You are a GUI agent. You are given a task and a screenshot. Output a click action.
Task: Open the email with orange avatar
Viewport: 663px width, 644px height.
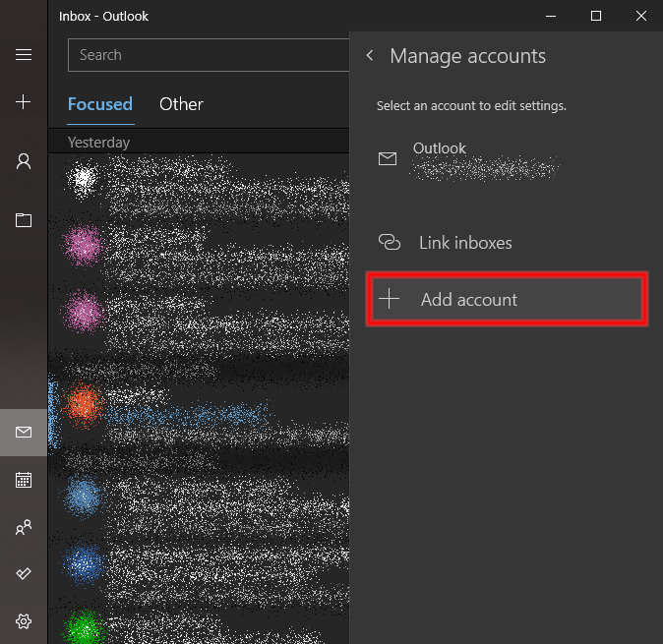[199, 416]
